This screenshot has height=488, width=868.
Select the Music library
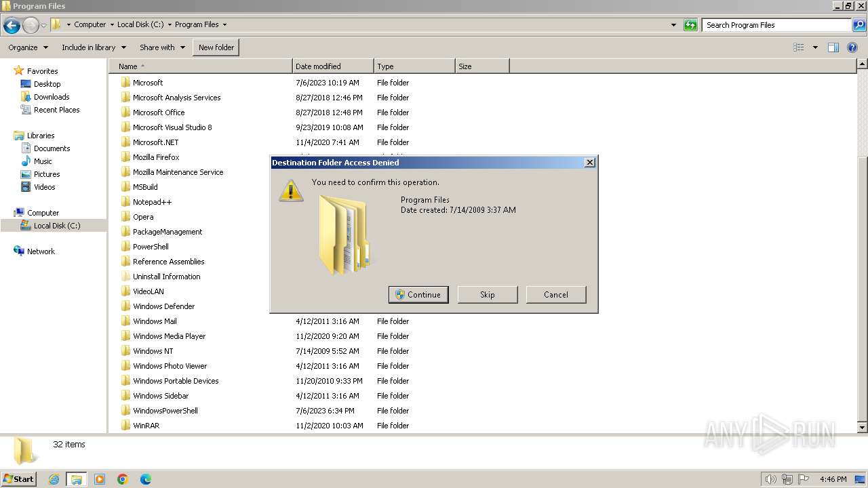click(43, 161)
